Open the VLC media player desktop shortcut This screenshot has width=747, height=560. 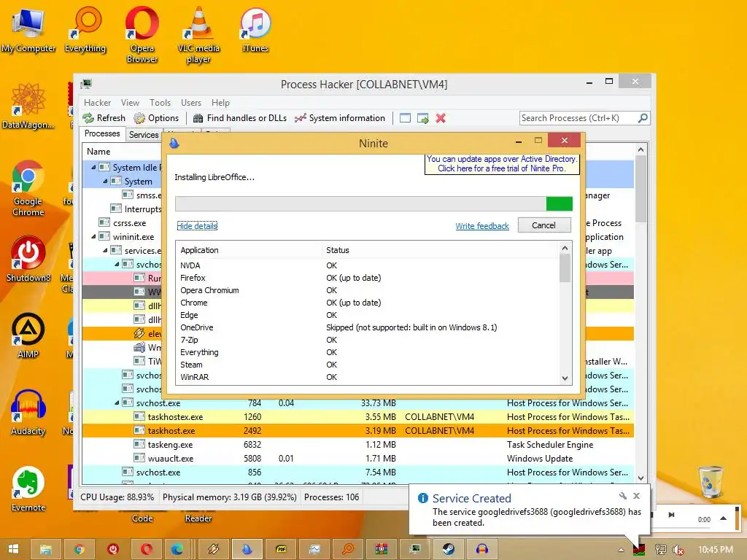(198, 35)
